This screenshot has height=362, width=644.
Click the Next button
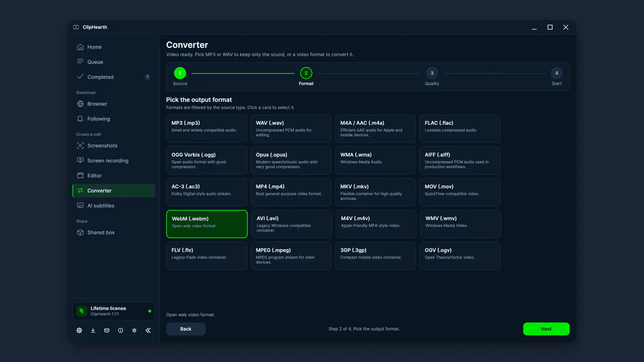click(546, 329)
